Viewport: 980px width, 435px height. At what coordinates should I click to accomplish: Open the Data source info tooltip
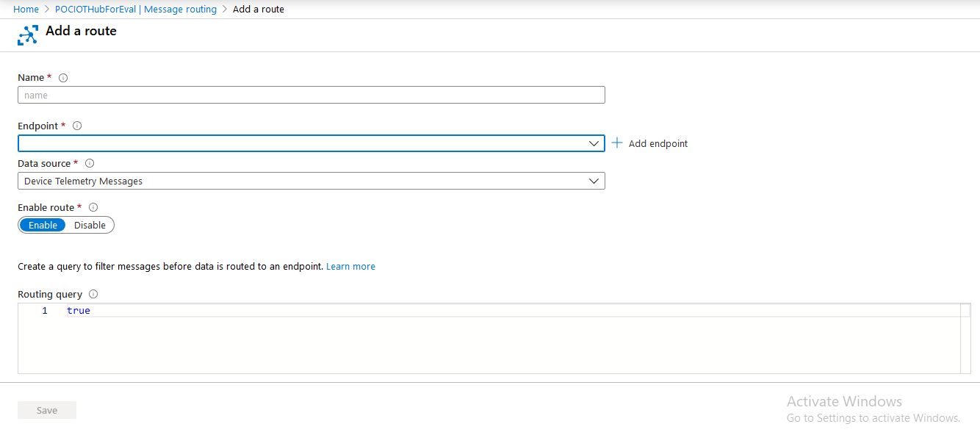point(89,163)
